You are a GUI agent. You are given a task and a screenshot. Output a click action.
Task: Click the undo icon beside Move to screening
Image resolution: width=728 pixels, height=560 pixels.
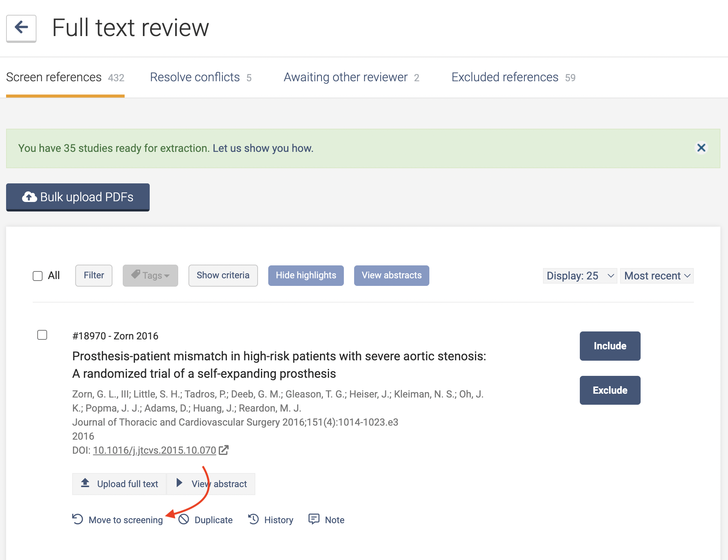(x=78, y=519)
